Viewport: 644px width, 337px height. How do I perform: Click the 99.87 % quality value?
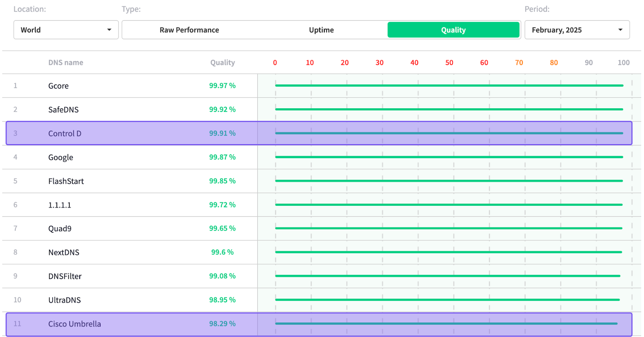(222, 157)
